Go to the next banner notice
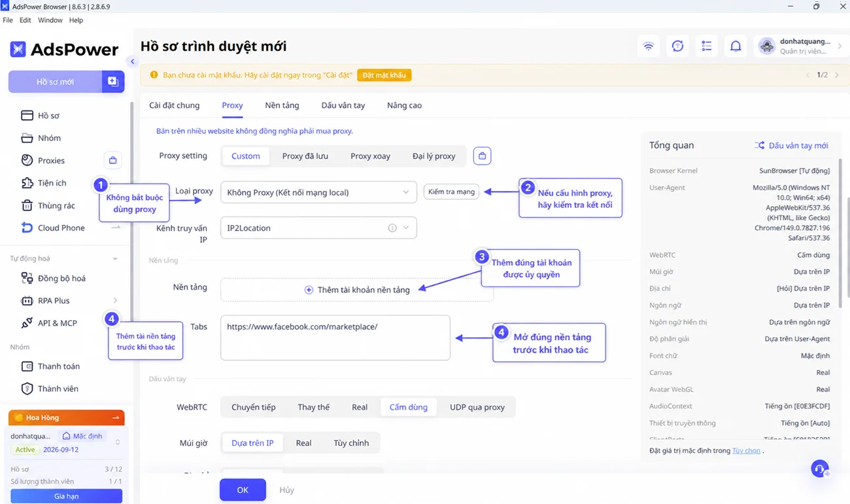The width and height of the screenshot is (850, 504). point(837,75)
